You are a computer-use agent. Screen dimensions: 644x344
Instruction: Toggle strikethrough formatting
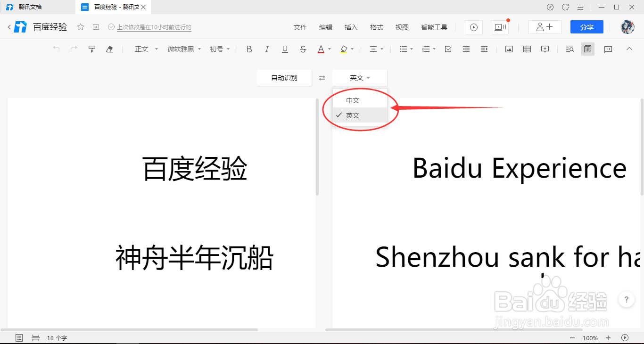303,49
